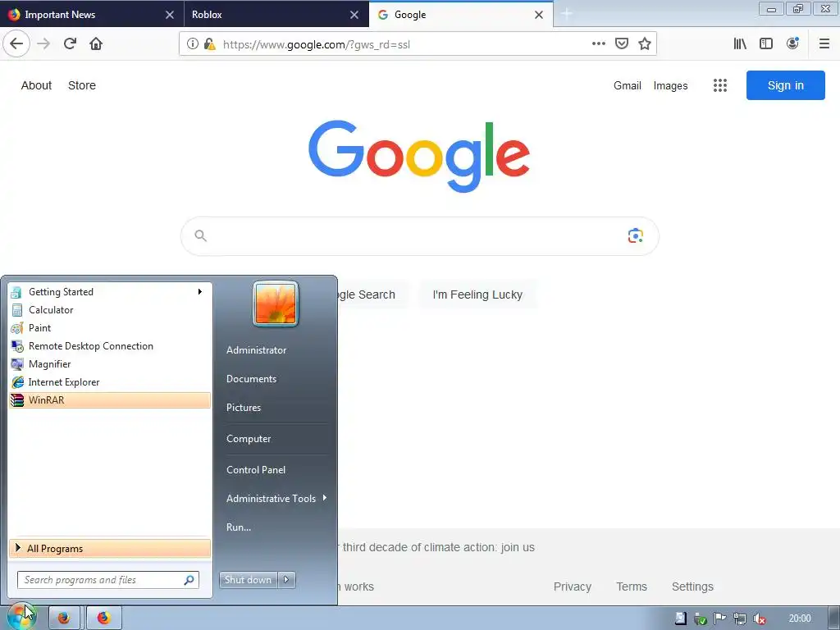This screenshot has height=630, width=840.
Task: Click the Google search by image camera icon
Action: (x=636, y=235)
